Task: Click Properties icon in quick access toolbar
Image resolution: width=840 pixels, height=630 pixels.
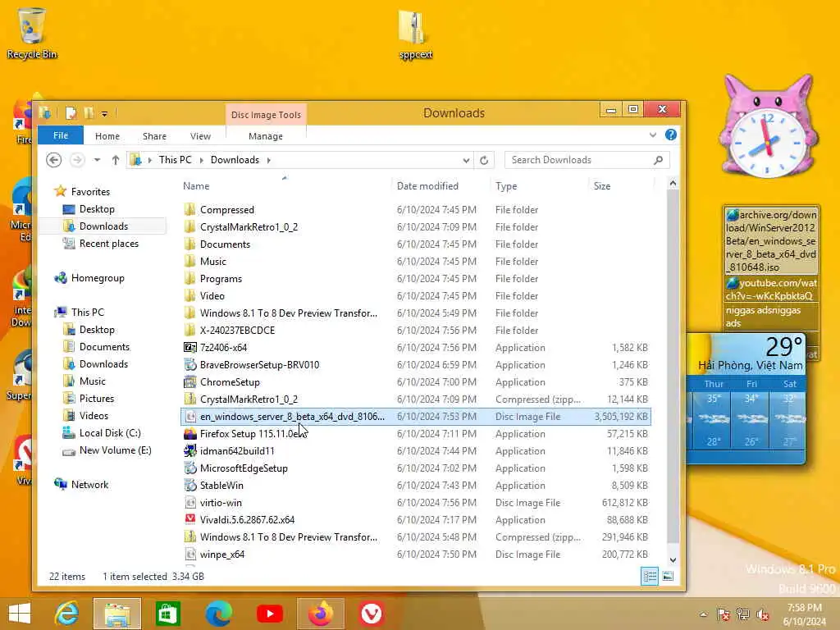Action: pyautogui.click(x=71, y=113)
